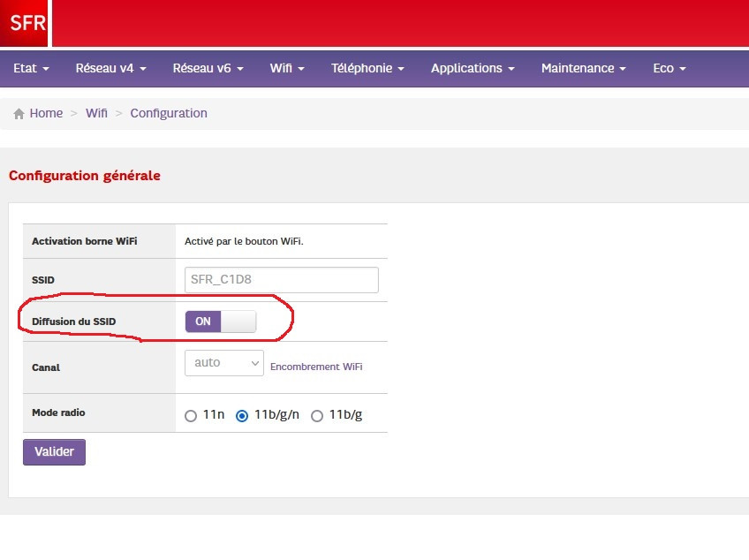Expand the Eco dropdown menu
This screenshot has width=749, height=560.
coord(670,68)
